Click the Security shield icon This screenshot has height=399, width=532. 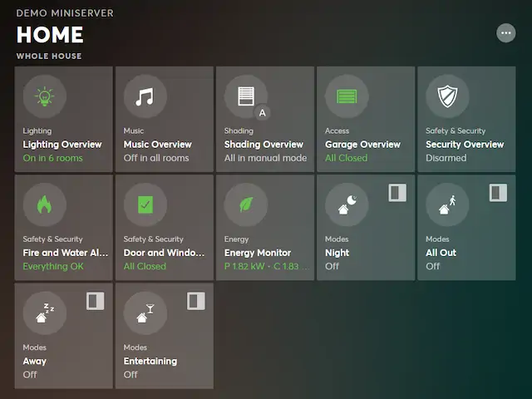(447, 96)
